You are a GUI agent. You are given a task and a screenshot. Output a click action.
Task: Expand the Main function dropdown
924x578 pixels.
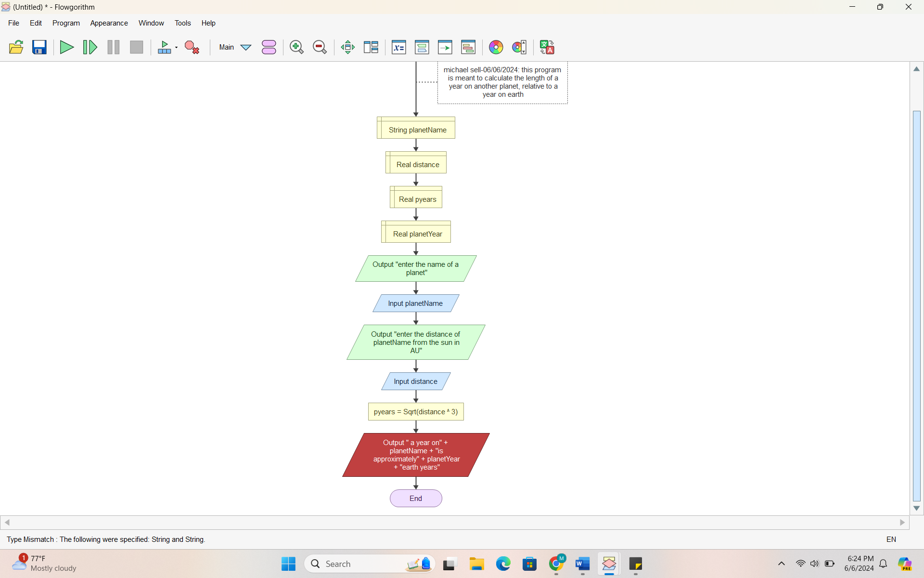pos(246,47)
